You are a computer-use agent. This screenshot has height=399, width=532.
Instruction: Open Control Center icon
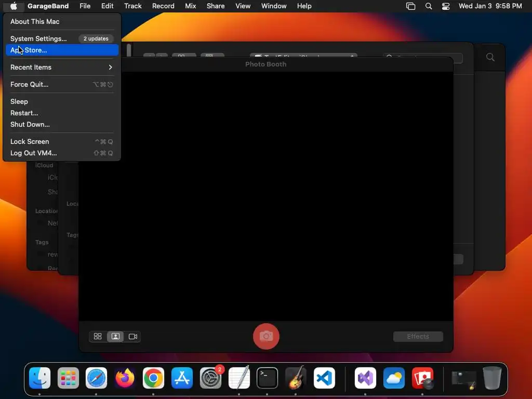[445, 6]
